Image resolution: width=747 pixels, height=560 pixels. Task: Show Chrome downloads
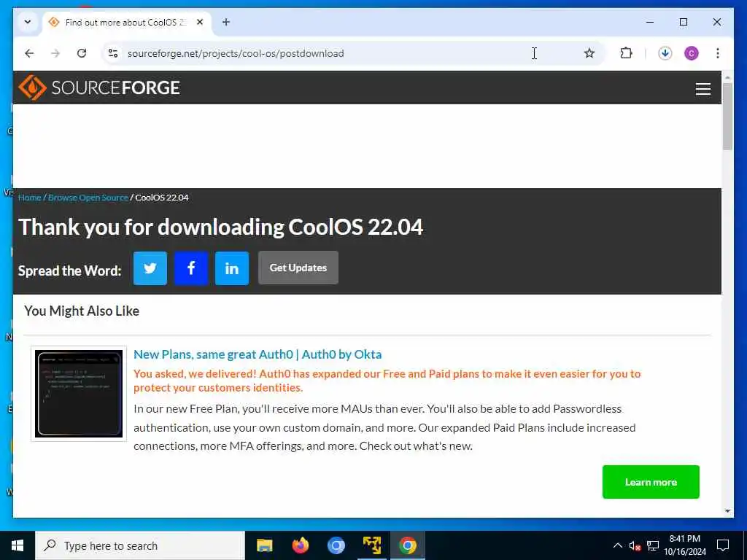(x=665, y=53)
